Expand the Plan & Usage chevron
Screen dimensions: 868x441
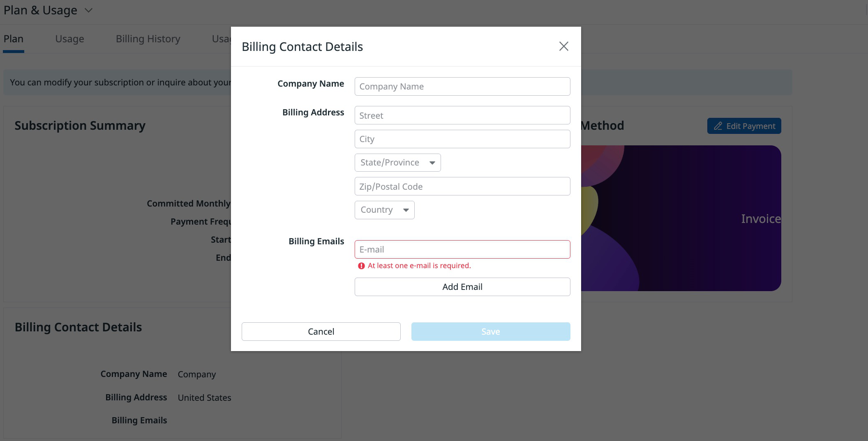point(88,10)
